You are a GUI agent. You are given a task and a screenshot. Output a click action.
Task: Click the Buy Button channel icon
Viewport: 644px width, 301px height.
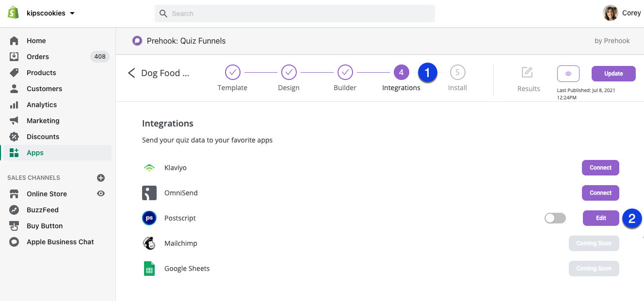click(14, 226)
